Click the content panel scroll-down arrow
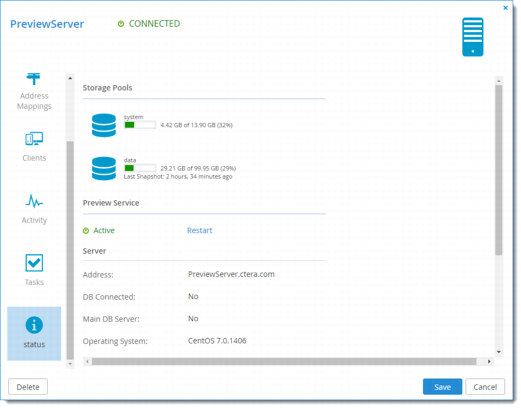Image resolution: width=521 pixels, height=408 pixels. click(x=499, y=352)
